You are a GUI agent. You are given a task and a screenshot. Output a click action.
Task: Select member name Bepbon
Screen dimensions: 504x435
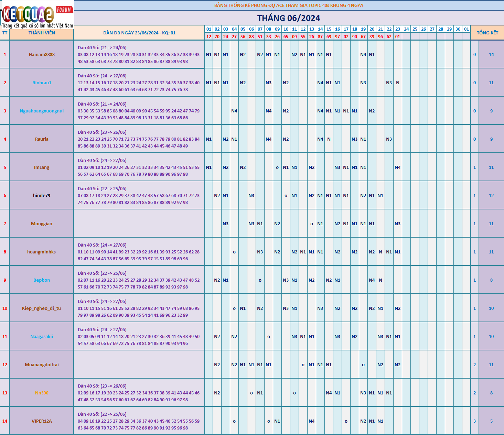pyautogui.click(x=42, y=280)
